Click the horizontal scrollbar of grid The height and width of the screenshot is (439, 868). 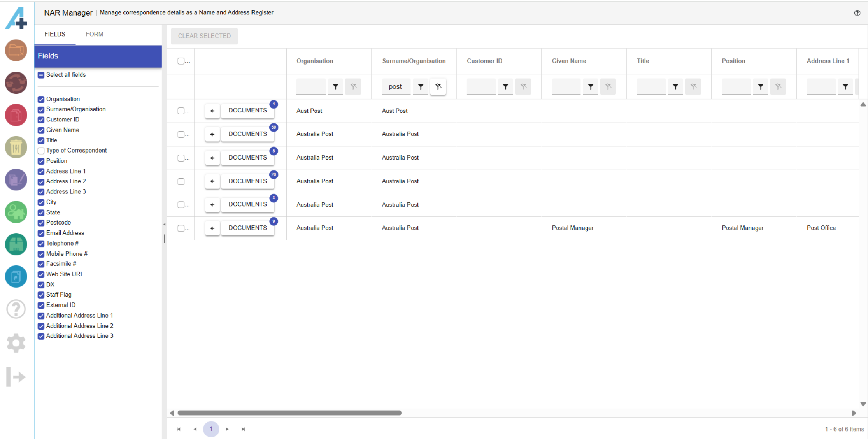click(289, 413)
